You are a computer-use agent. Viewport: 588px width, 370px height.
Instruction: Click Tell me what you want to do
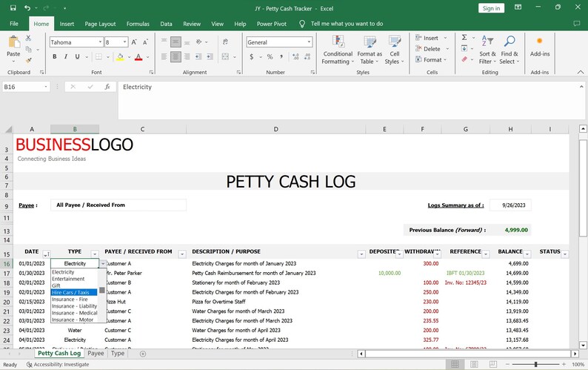347,24
